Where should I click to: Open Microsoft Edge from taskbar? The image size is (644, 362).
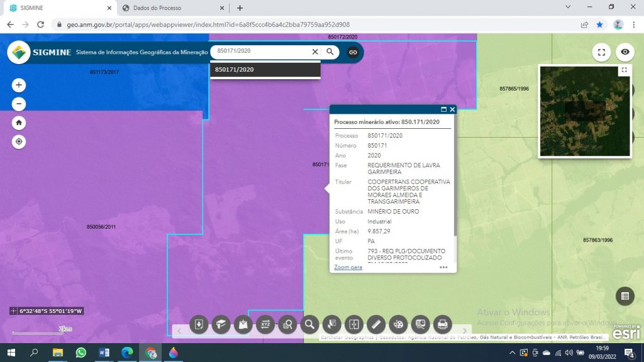click(127, 353)
